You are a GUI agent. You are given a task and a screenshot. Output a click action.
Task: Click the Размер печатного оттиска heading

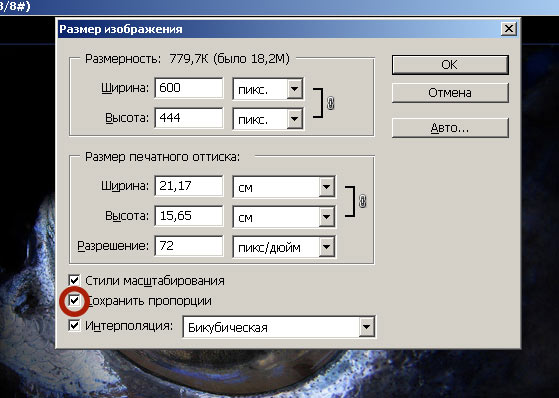point(163,157)
